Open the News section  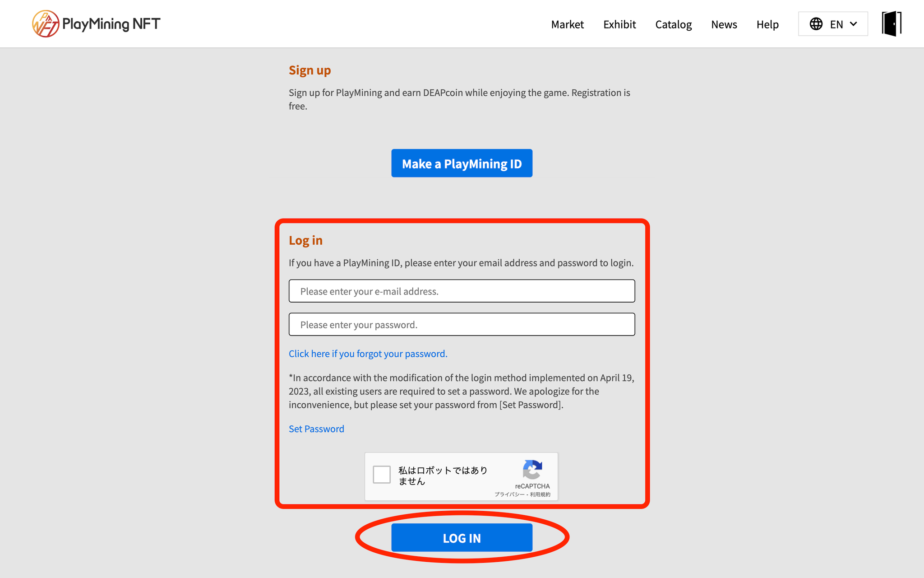pos(724,24)
